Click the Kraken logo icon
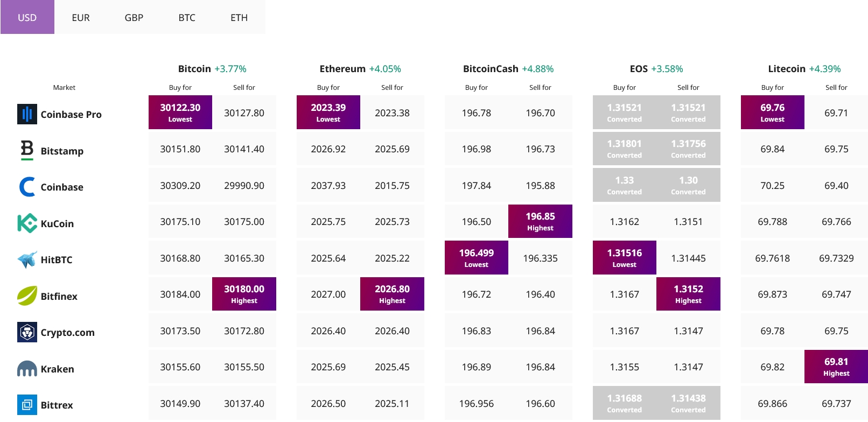Screen dimensions: 868x422 point(27,369)
